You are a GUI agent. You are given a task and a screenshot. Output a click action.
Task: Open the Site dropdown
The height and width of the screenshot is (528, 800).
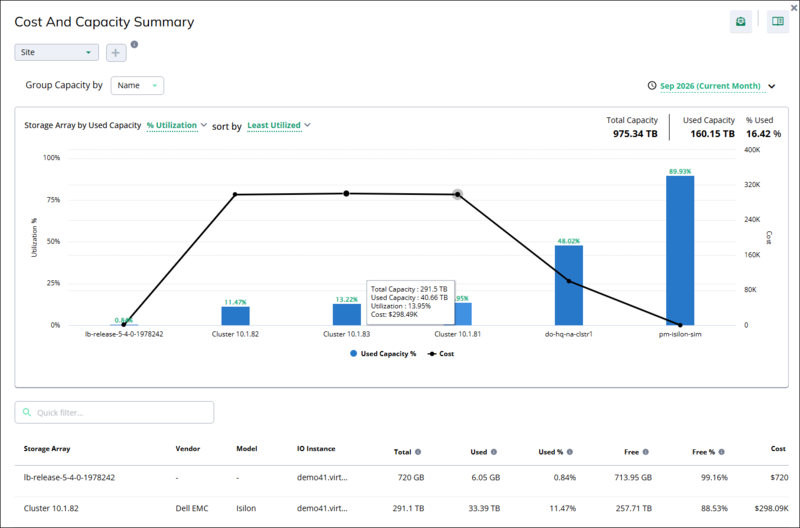click(56, 52)
